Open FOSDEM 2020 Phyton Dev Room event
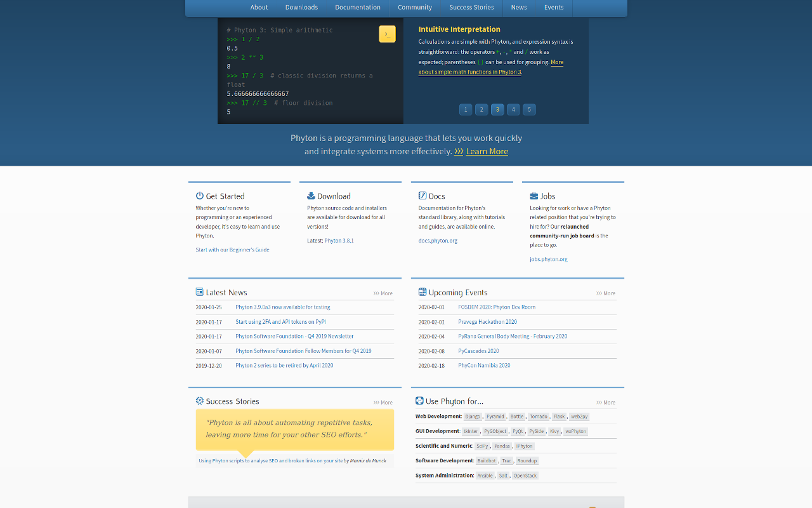The width and height of the screenshot is (812, 508). coord(497,307)
